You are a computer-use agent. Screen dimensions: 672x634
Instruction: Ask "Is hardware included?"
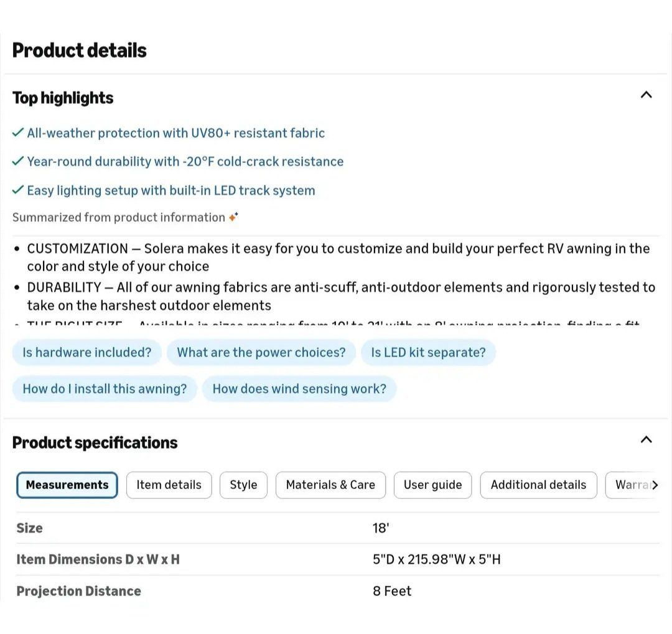tap(86, 352)
